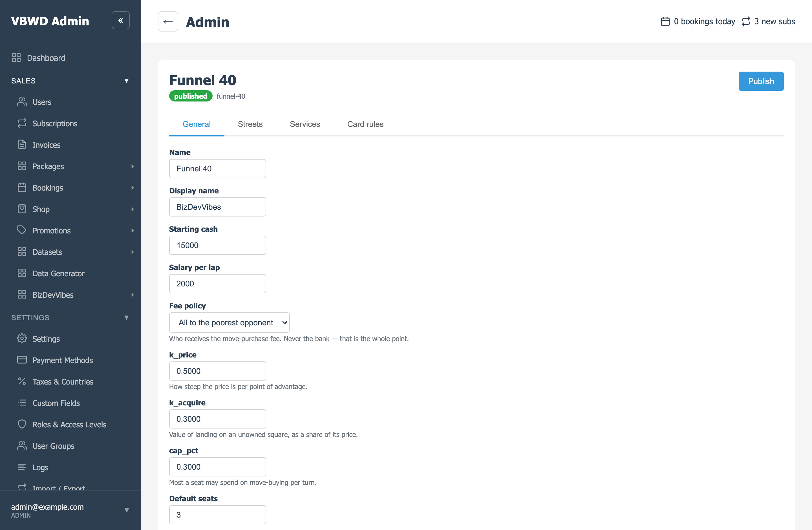Focus the Starting cash input field

(x=217, y=245)
